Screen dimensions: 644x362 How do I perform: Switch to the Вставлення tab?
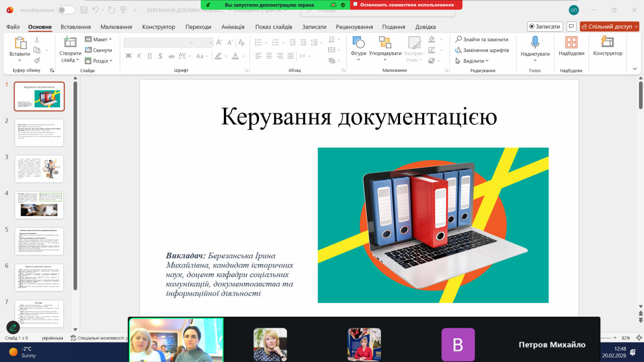[75, 27]
